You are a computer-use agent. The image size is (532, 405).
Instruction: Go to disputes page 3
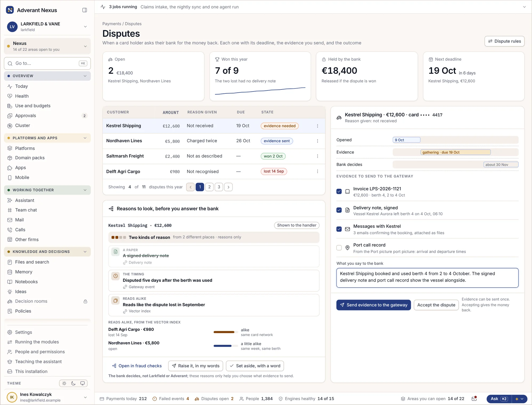pos(219,187)
